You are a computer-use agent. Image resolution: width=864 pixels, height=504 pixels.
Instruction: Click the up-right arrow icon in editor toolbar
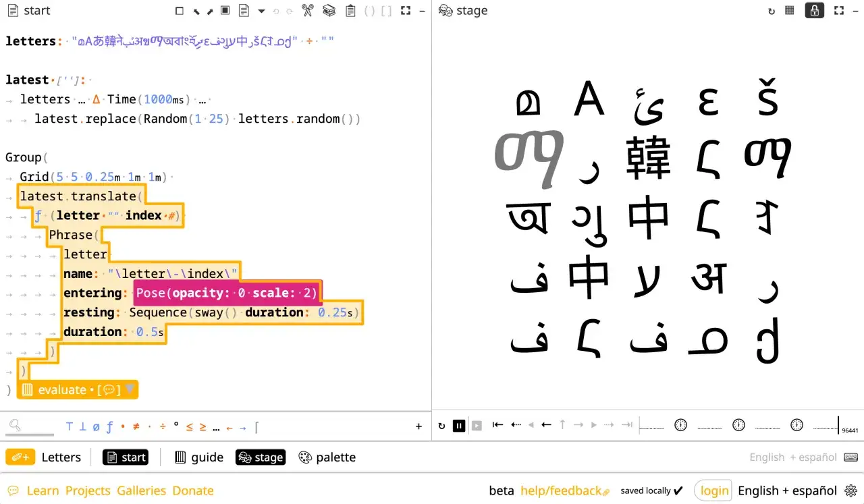210,11
